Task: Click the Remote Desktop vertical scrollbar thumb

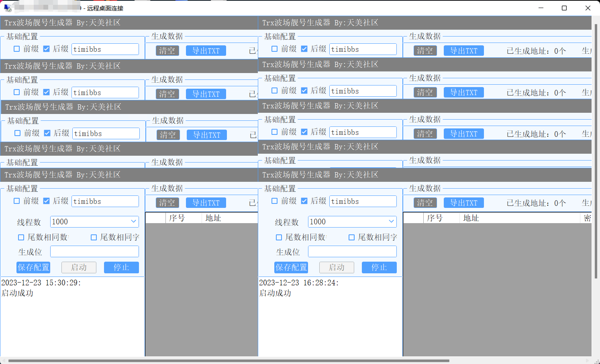Action: click(x=596, y=151)
